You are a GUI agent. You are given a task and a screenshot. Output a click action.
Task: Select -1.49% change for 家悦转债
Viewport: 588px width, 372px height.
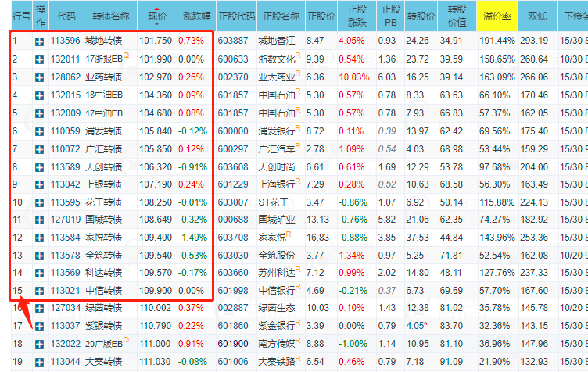click(193, 238)
